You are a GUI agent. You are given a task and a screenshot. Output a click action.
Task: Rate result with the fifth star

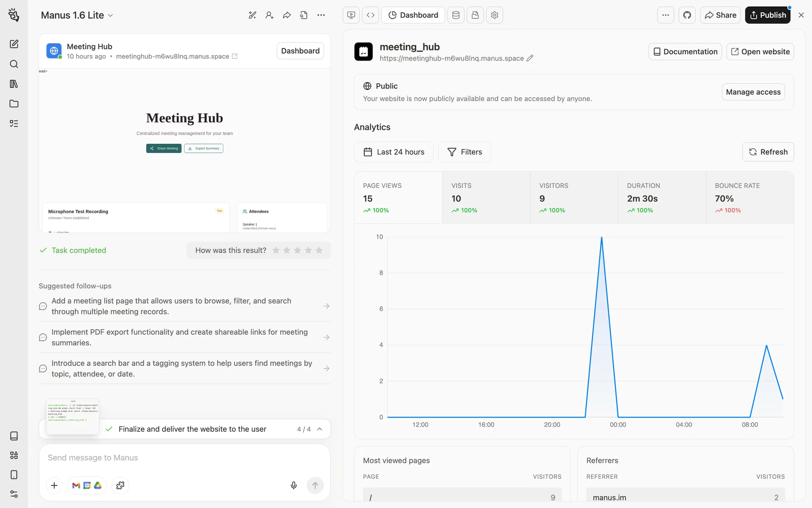[319, 250]
